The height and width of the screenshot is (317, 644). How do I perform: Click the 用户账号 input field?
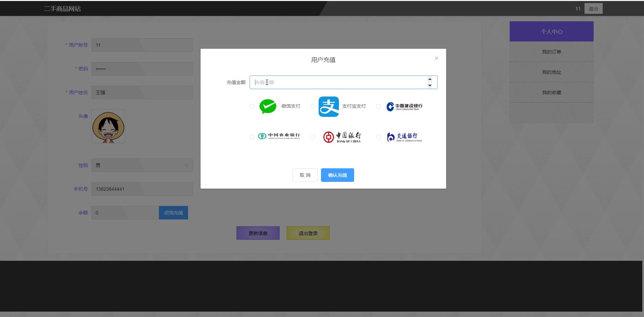pos(142,45)
